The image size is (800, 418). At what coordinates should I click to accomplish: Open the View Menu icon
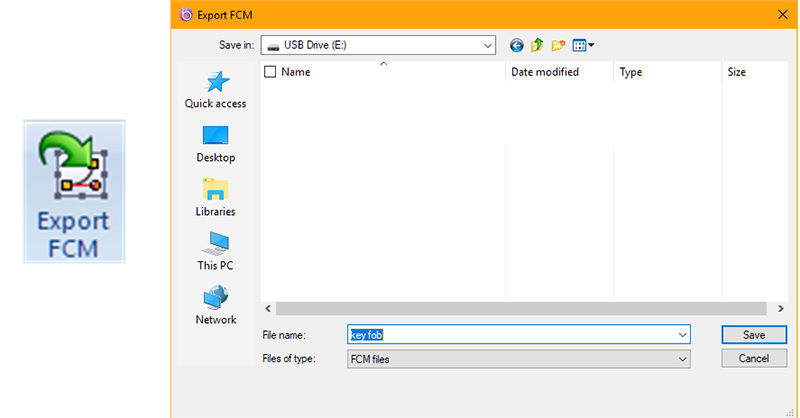point(583,45)
